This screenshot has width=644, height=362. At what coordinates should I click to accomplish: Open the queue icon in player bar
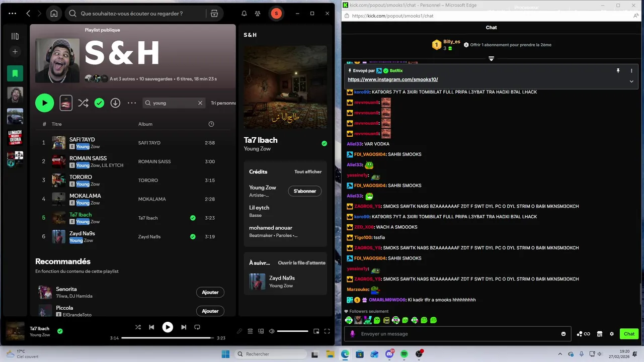(250, 331)
